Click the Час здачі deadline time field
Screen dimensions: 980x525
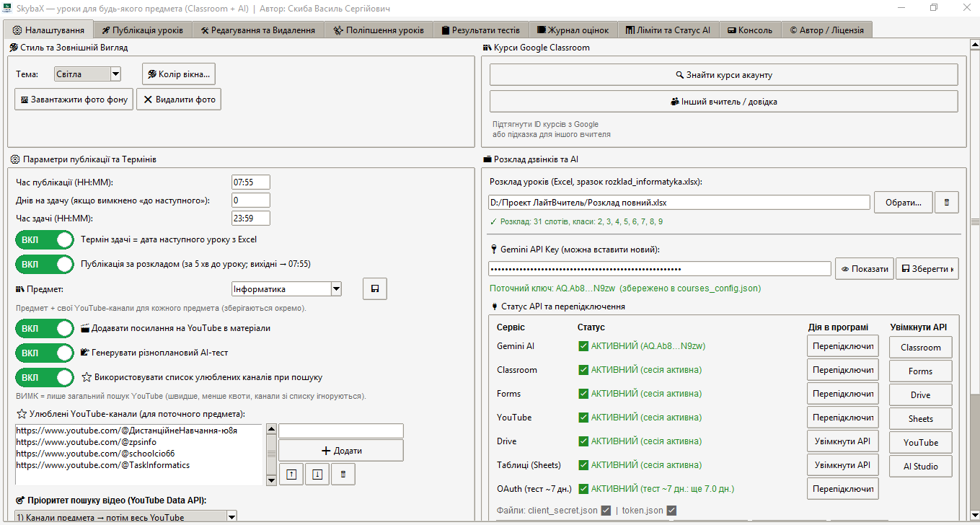[x=251, y=219]
